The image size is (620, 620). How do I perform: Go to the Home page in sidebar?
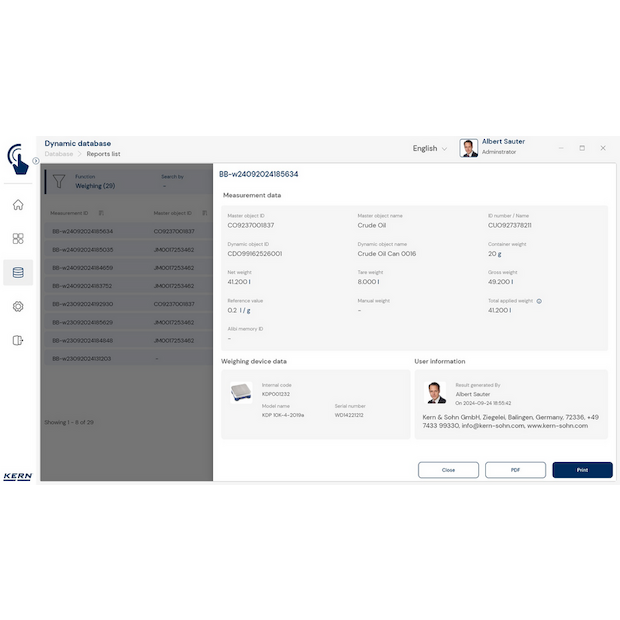pyautogui.click(x=18, y=205)
